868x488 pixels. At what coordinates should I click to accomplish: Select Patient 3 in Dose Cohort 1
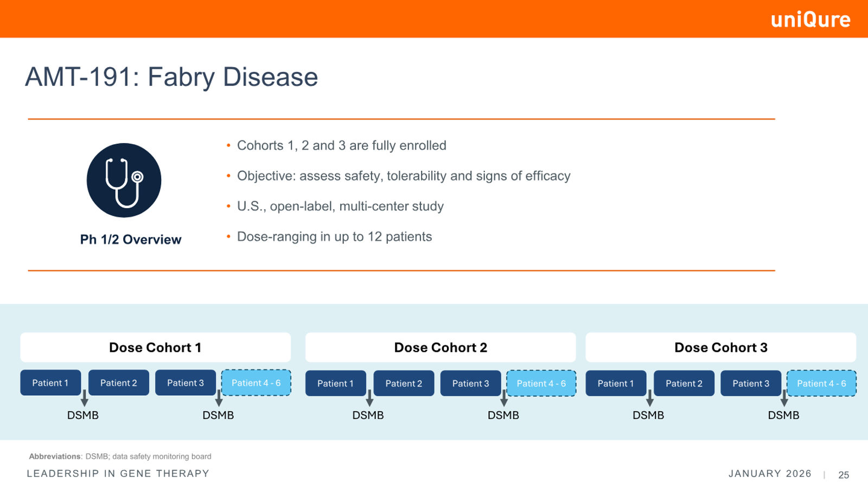[x=186, y=383]
